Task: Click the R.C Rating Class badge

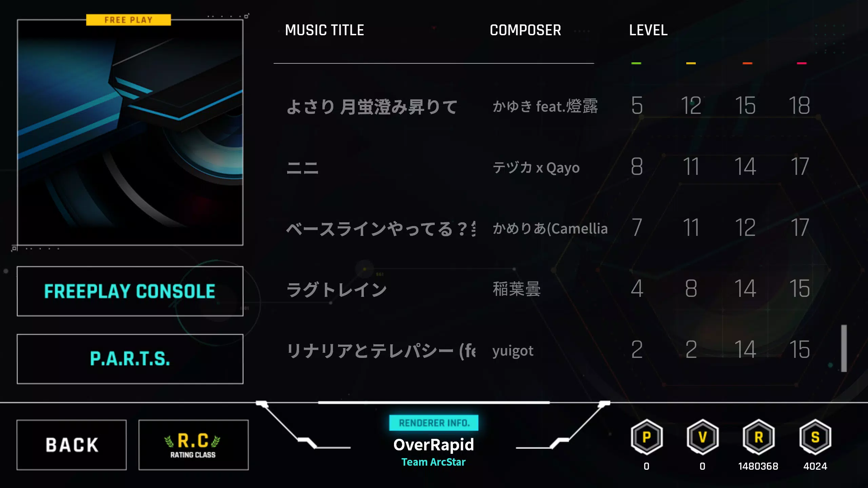Action: [x=194, y=445]
